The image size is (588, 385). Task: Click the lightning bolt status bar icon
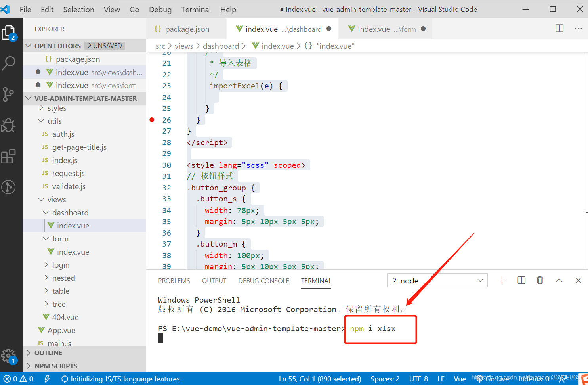pyautogui.click(x=47, y=379)
